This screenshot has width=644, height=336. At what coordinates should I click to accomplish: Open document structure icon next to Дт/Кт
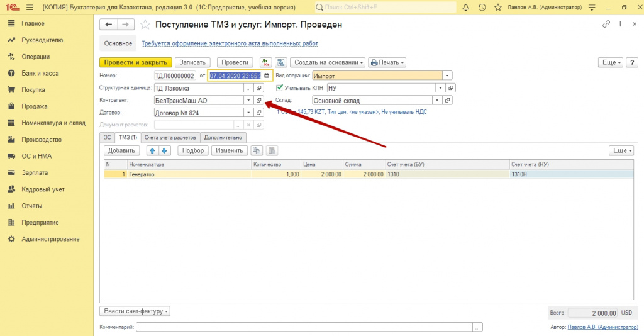tap(281, 62)
